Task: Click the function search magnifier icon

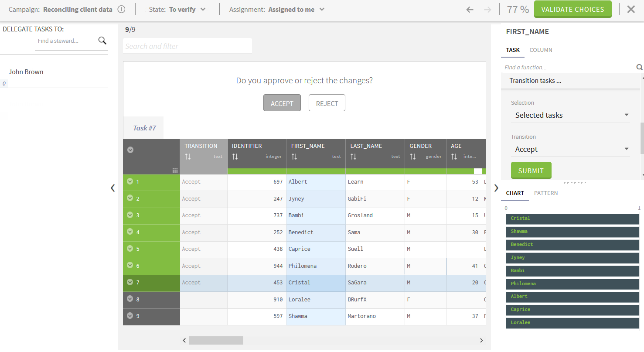Action: click(x=639, y=67)
